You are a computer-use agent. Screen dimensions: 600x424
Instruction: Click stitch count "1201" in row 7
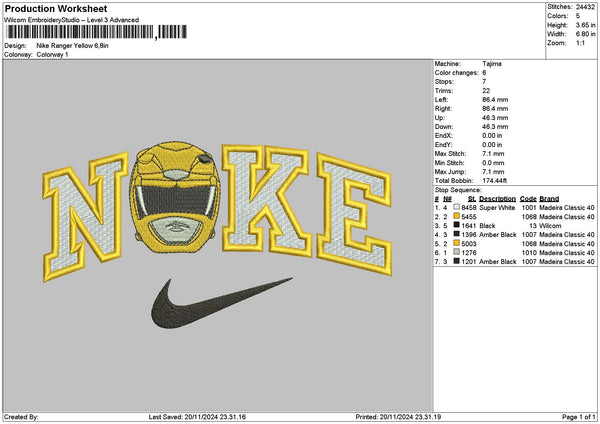point(469,262)
